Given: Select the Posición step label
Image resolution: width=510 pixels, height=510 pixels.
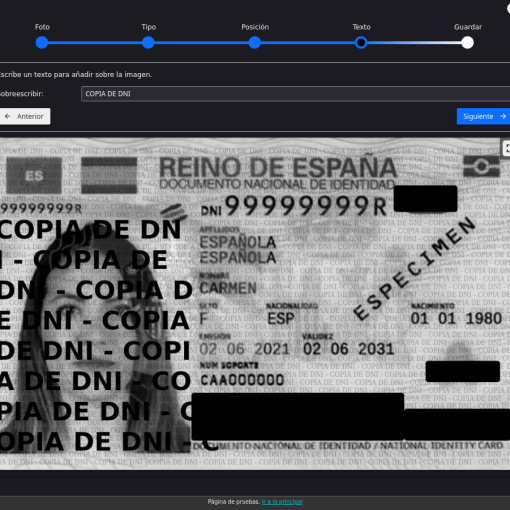Looking at the screenshot, I should [x=255, y=27].
